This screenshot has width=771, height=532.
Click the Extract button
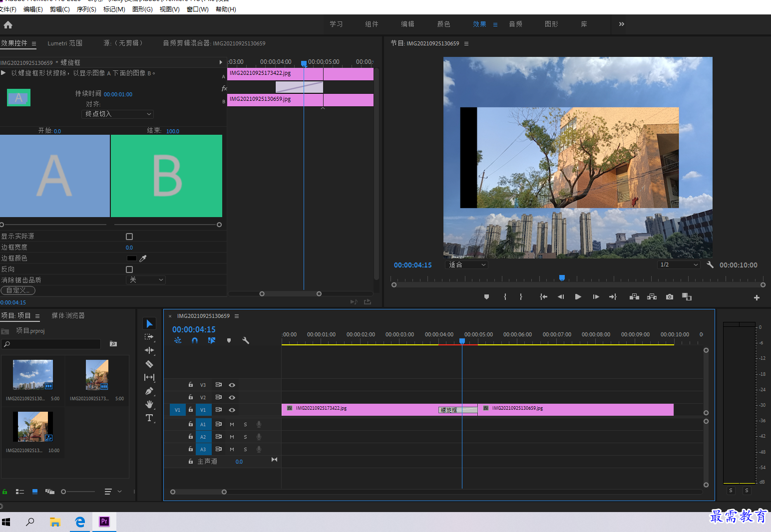coord(652,297)
